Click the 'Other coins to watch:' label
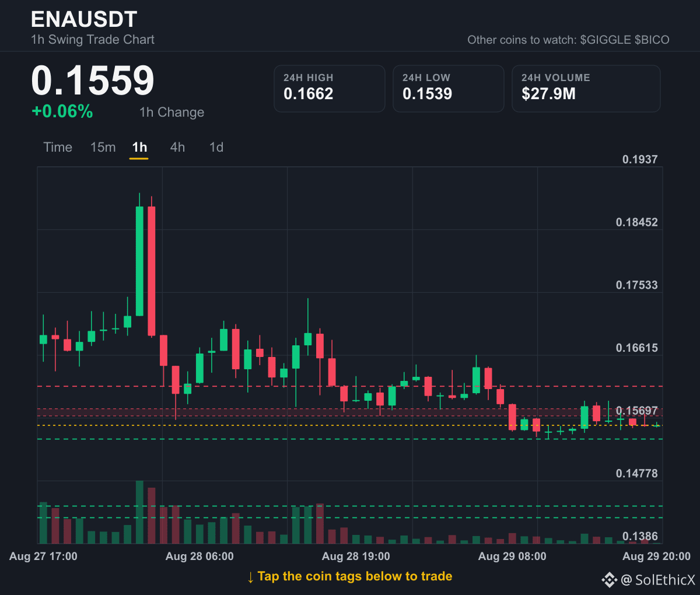The height and width of the screenshot is (595, 700). point(521,40)
